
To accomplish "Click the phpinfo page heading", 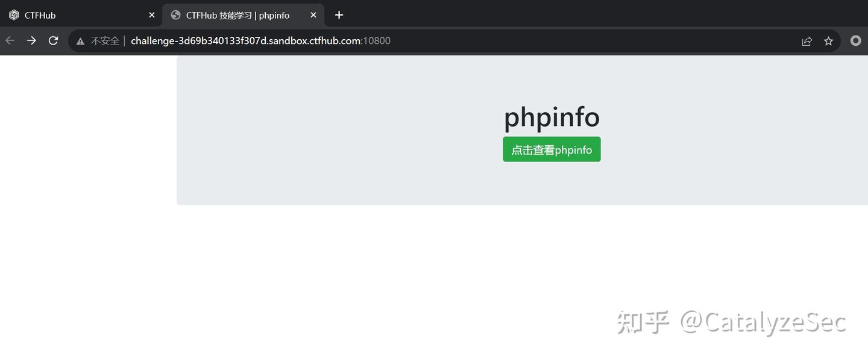I will pos(552,117).
